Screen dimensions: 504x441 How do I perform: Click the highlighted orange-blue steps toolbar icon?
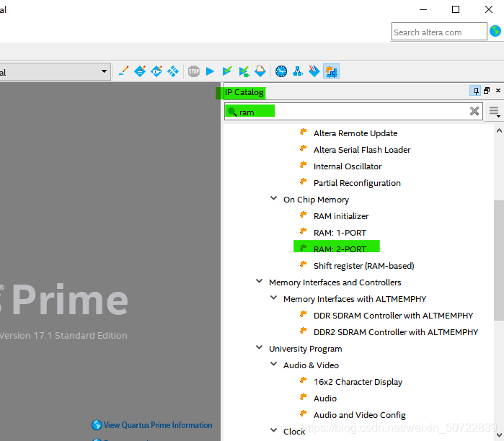pos(331,71)
